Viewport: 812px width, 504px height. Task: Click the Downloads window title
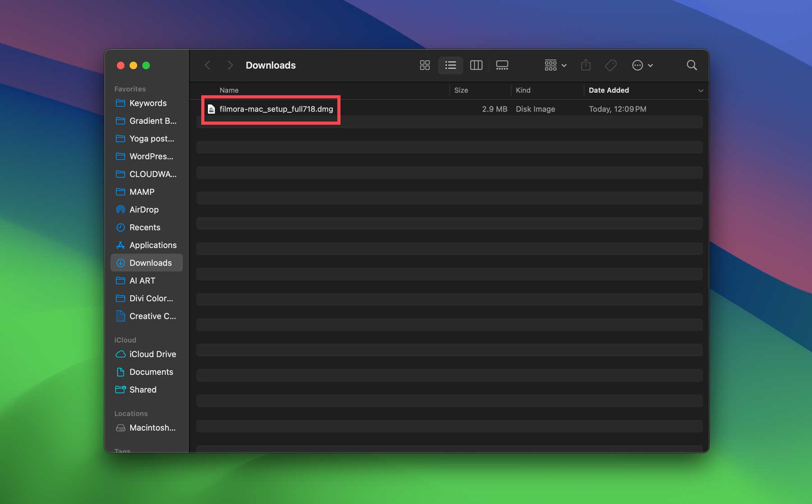pos(271,65)
